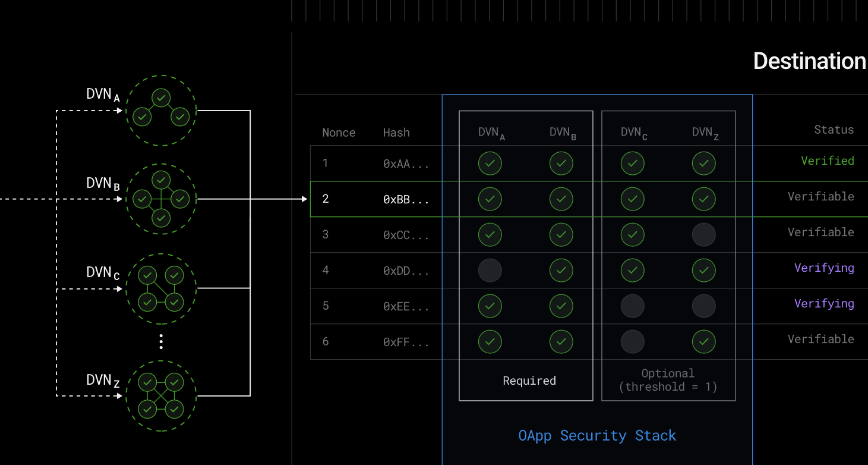Click the DVN C column header in the table

[634, 133]
